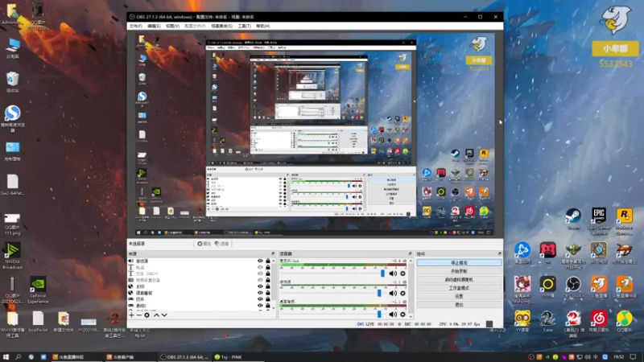This screenshot has height=362, width=644.
Task: Toggle lock of 水印 source
Action: 268,286
